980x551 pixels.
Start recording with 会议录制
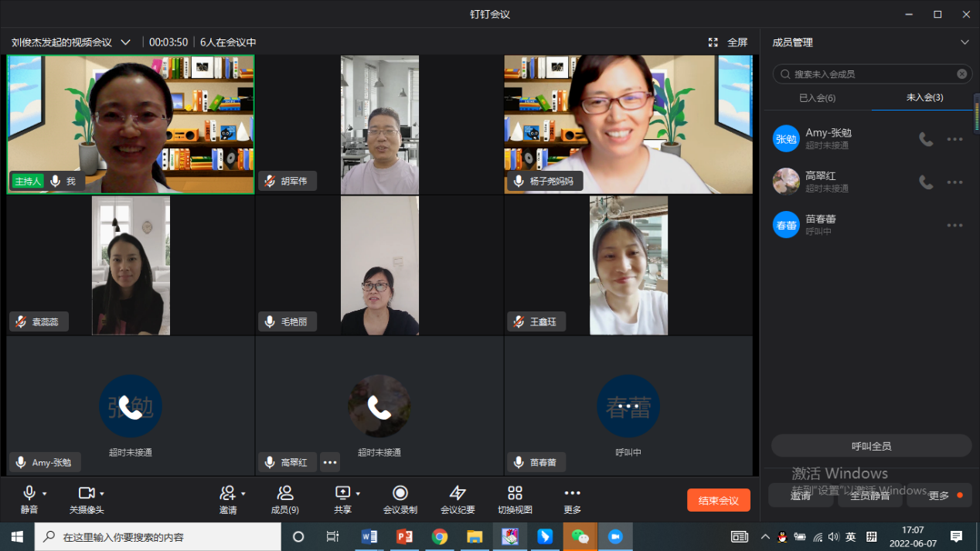click(x=400, y=499)
